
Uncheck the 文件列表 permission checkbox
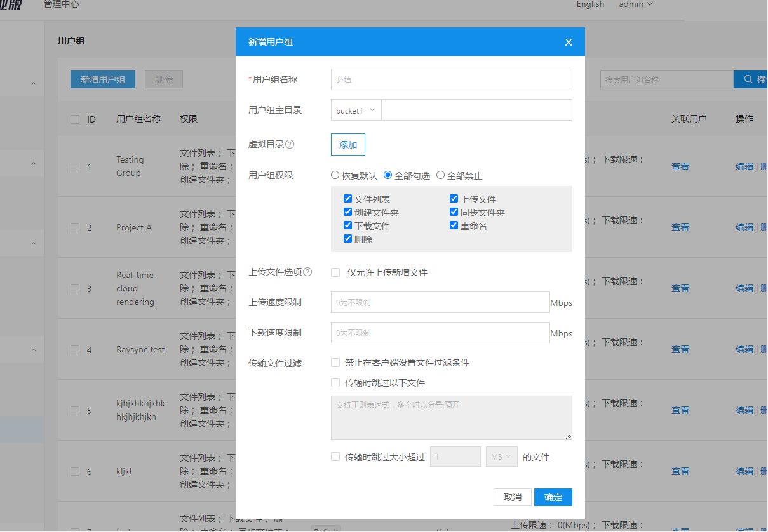[x=347, y=198]
